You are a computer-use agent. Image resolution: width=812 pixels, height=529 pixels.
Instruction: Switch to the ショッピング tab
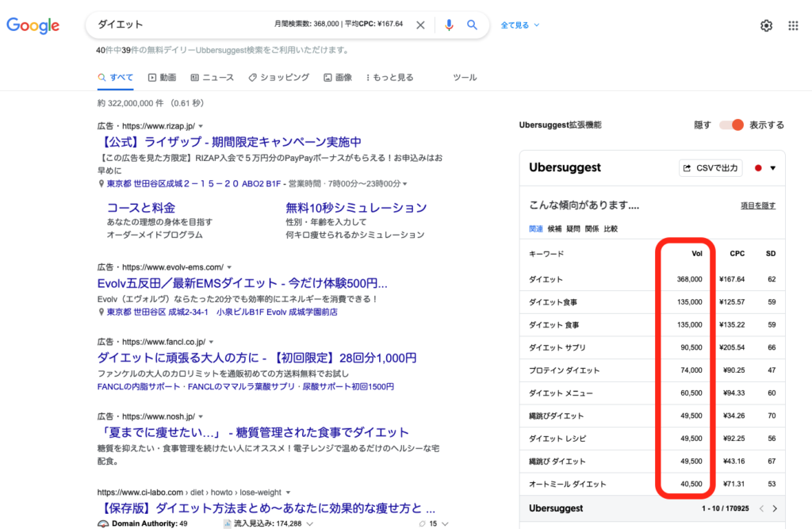click(x=278, y=77)
